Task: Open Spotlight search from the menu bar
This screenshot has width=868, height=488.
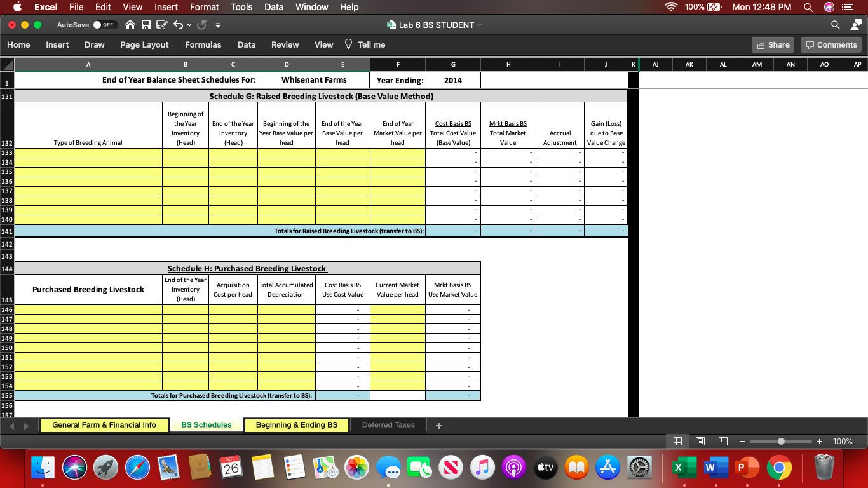Action: point(808,7)
